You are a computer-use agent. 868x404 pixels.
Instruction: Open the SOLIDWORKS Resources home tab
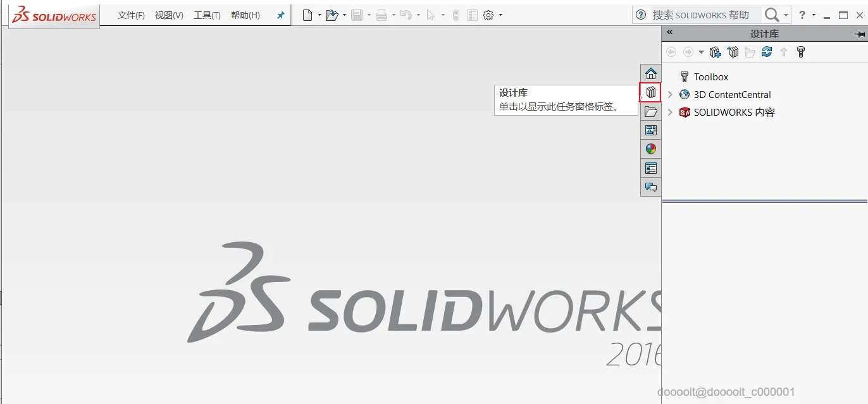[651, 73]
